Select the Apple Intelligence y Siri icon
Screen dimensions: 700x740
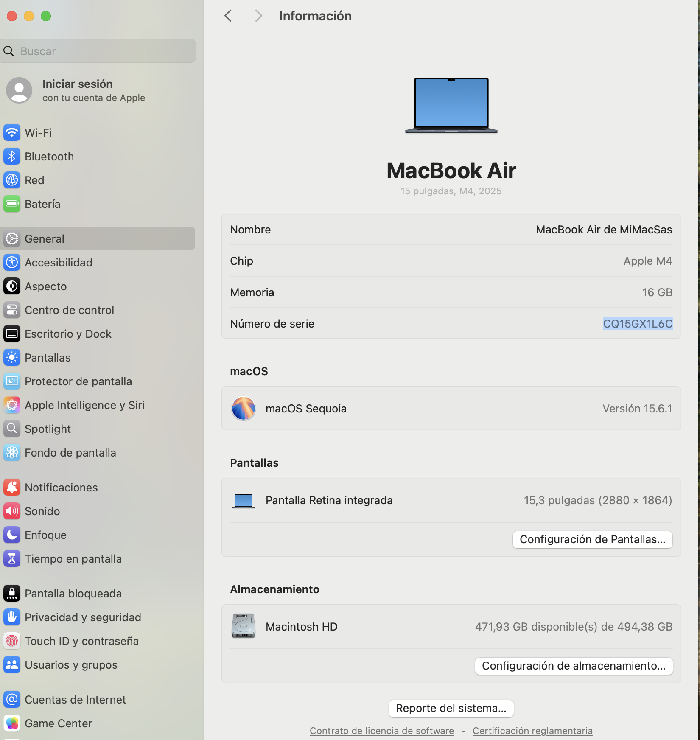point(11,405)
